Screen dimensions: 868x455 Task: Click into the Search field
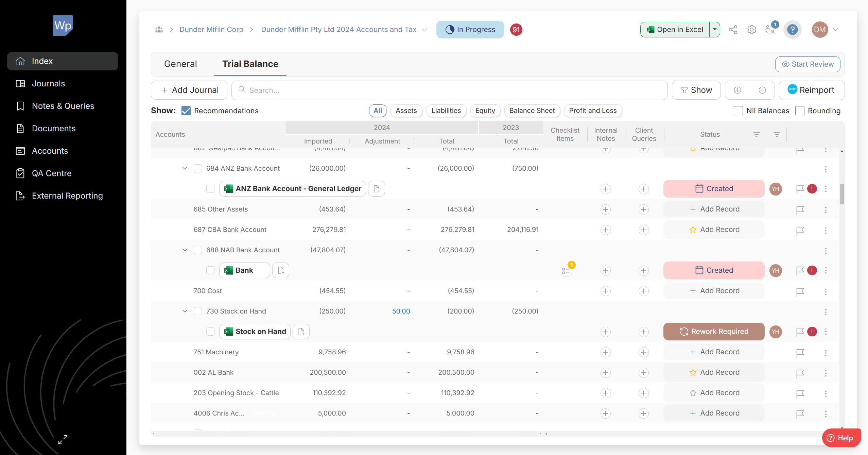(449, 90)
